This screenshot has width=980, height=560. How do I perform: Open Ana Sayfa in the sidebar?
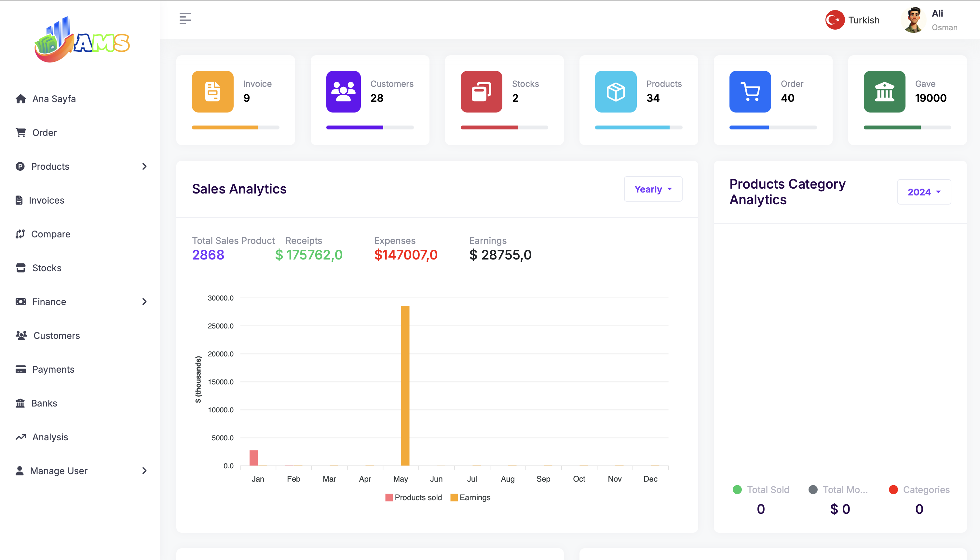54,99
